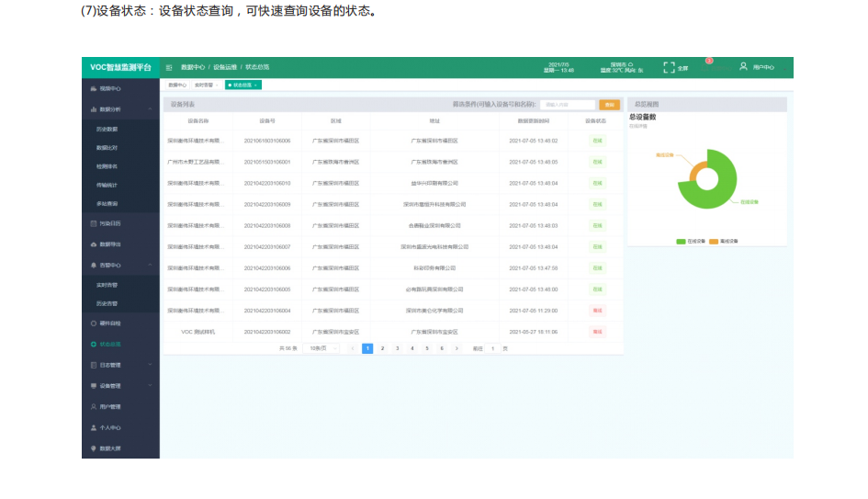
Task: Click the 硬件自检 circle icon
Action: click(x=93, y=323)
